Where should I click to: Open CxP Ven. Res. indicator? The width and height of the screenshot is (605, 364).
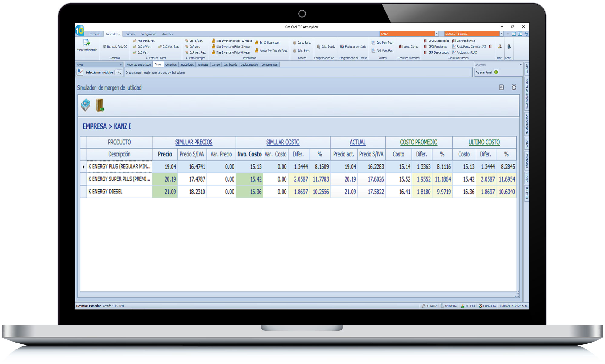(195, 52)
